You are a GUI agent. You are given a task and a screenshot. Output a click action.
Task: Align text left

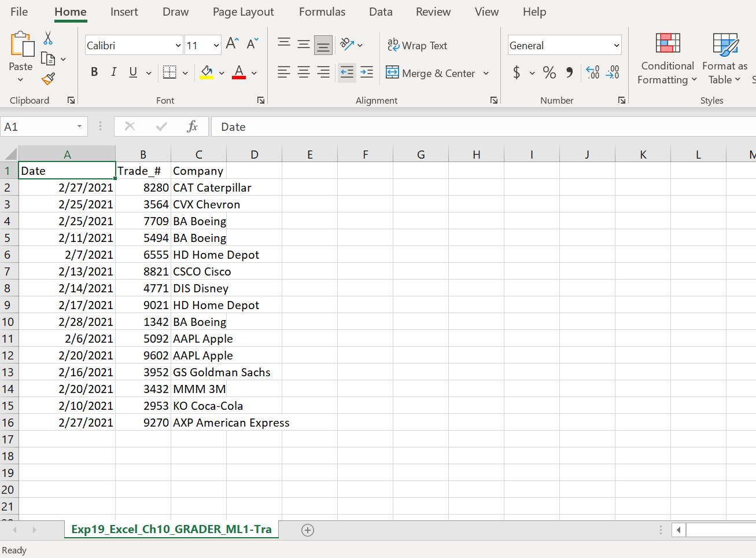point(283,72)
